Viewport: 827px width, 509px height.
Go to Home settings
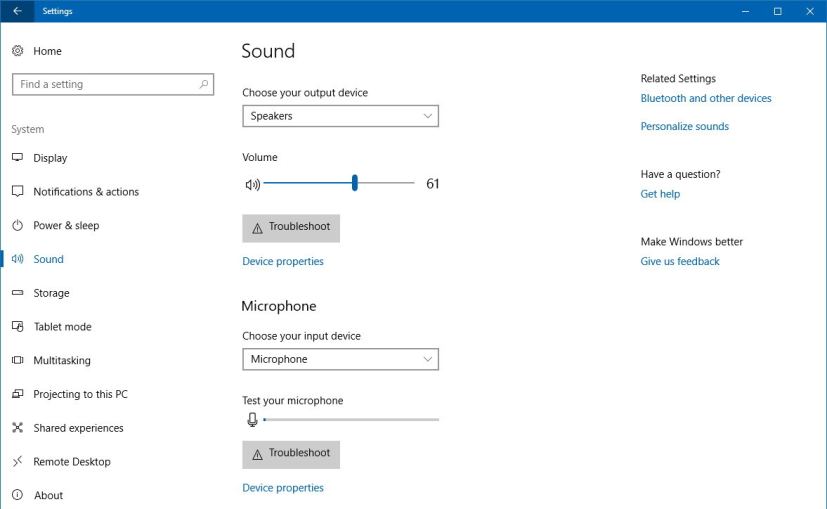[x=47, y=51]
